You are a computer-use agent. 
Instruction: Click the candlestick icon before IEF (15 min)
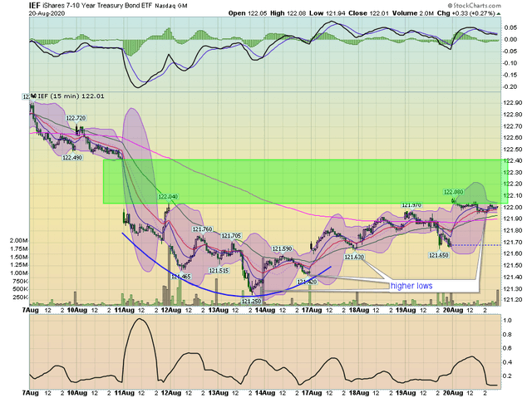click(33, 96)
